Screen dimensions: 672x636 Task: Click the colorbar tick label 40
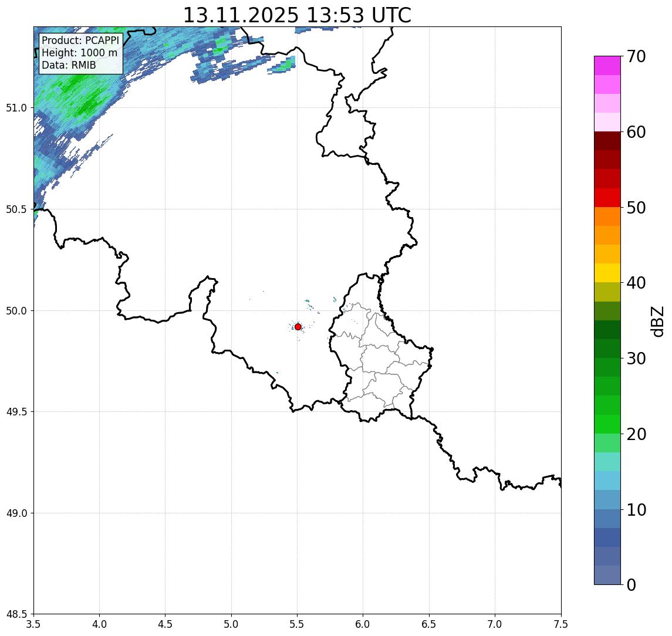point(636,283)
